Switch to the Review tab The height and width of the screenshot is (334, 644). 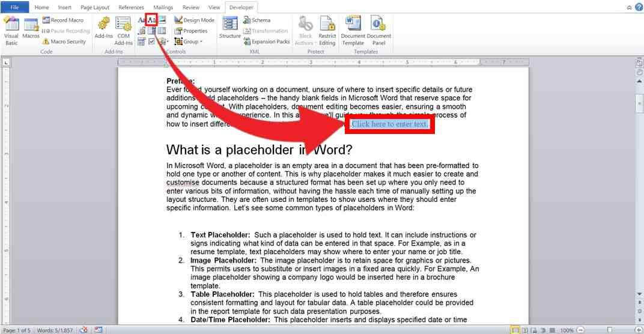(191, 7)
